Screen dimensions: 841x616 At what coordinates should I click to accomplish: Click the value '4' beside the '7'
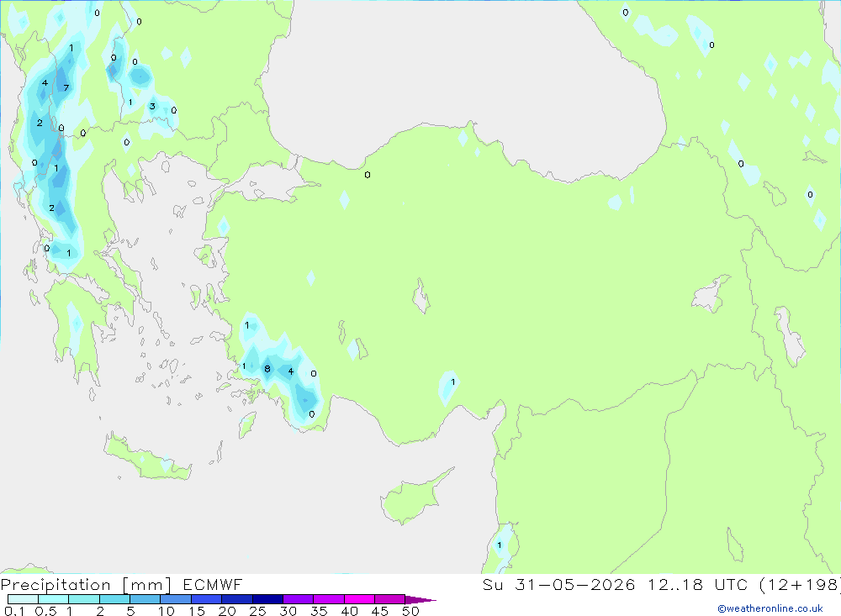point(45,83)
